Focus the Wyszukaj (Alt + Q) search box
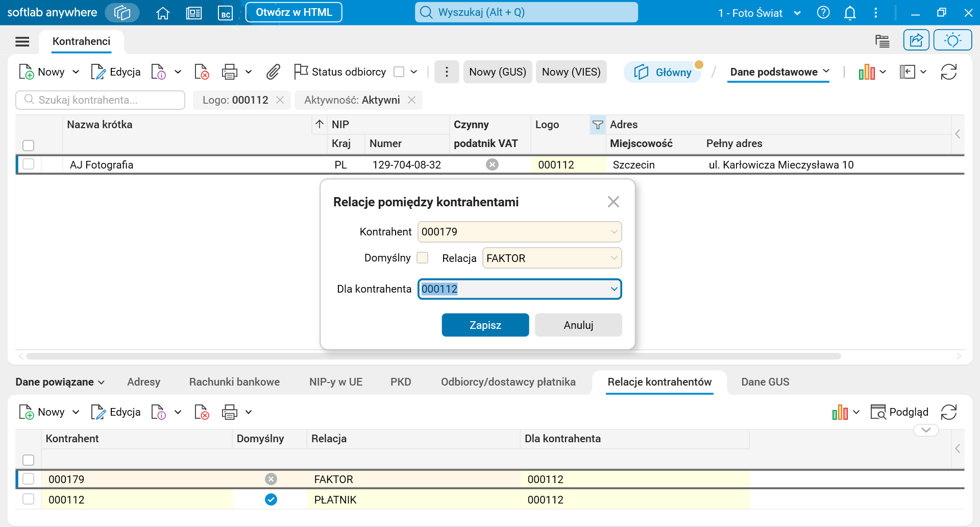 526,12
